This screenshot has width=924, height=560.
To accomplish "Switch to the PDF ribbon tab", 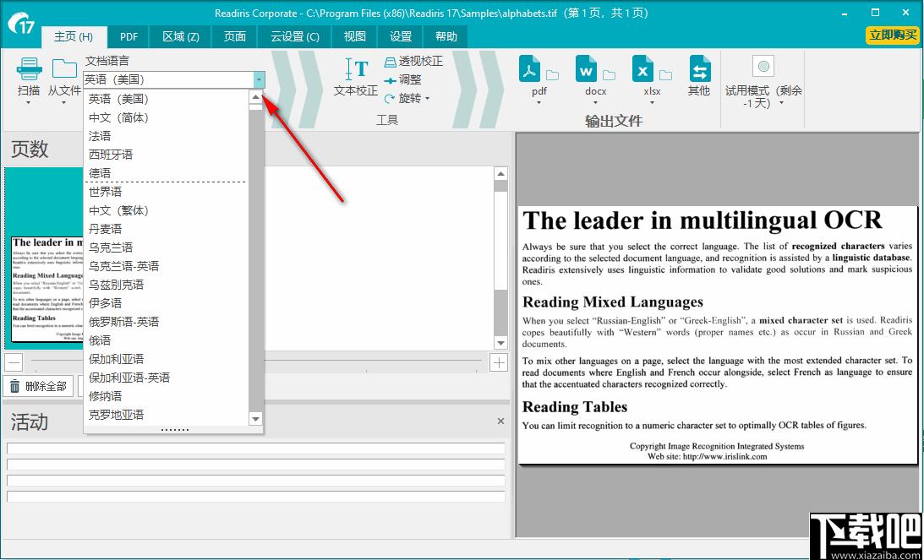I will coord(129,36).
